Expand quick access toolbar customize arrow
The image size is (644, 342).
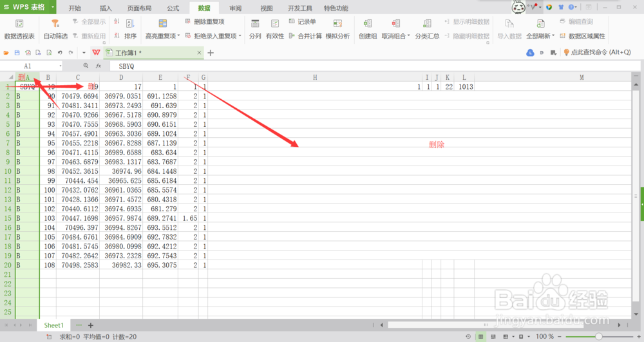coord(84,53)
